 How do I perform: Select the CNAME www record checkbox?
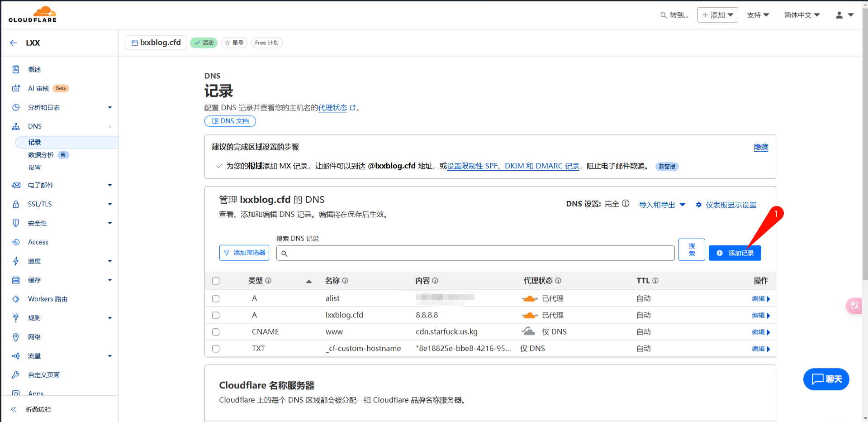[x=216, y=332]
